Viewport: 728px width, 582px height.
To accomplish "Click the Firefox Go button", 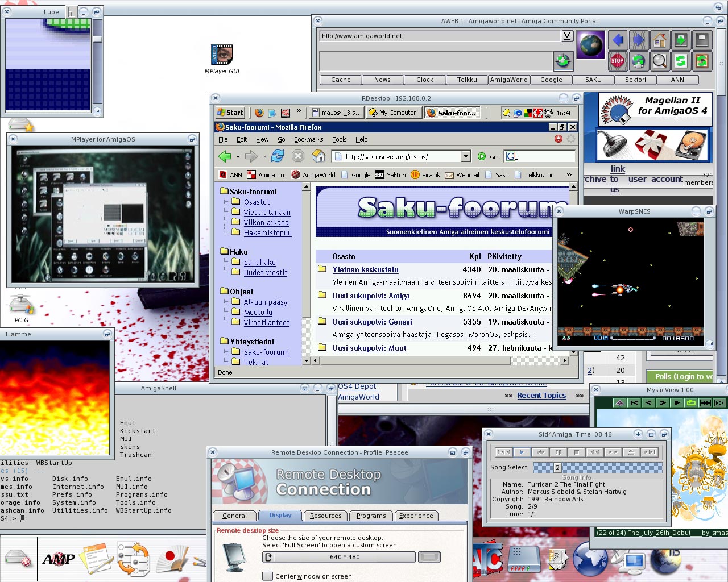I will pyautogui.click(x=489, y=156).
